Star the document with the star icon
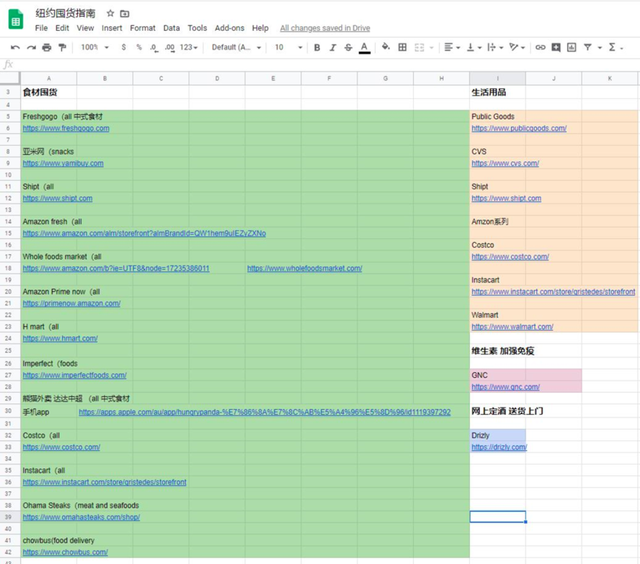The height and width of the screenshot is (564, 640). tap(110, 13)
